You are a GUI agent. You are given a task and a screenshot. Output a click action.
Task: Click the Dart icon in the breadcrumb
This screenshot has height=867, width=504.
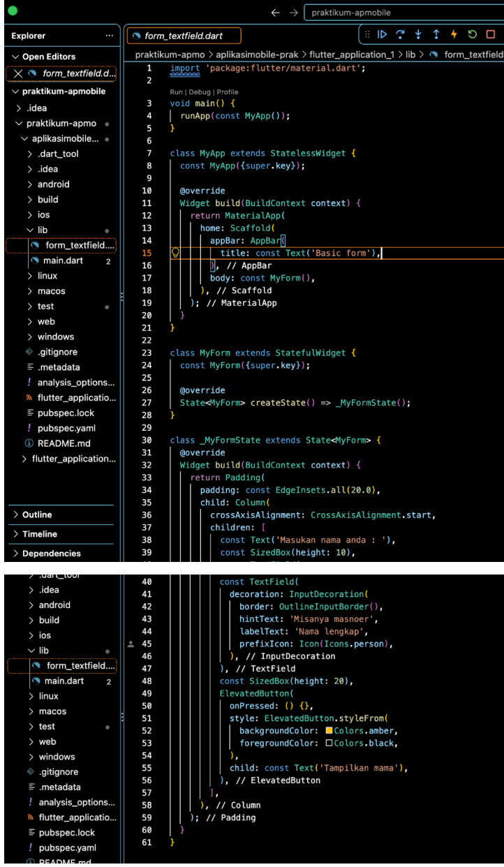click(434, 54)
